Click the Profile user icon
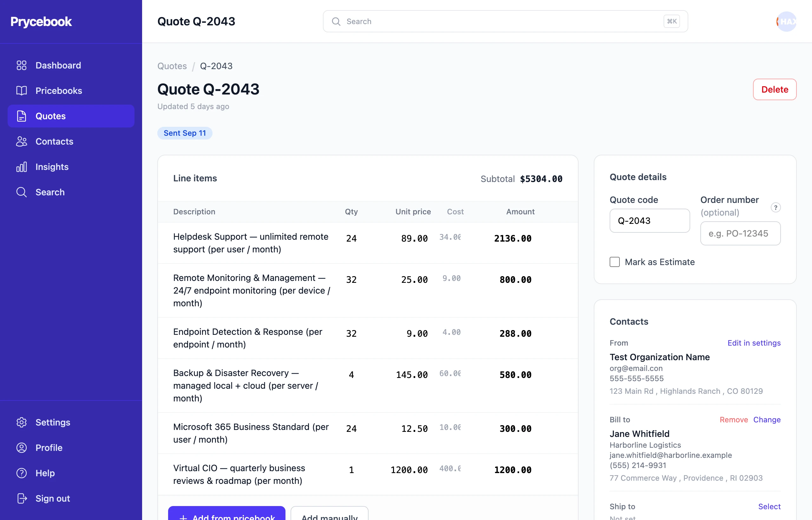The width and height of the screenshot is (812, 520). pos(22,447)
